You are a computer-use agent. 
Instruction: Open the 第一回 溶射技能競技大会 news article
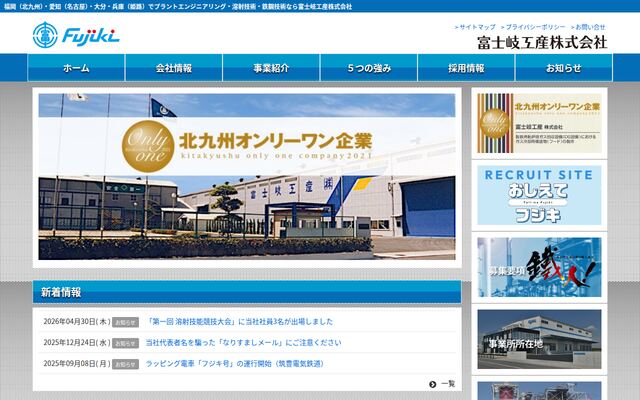pos(240,322)
